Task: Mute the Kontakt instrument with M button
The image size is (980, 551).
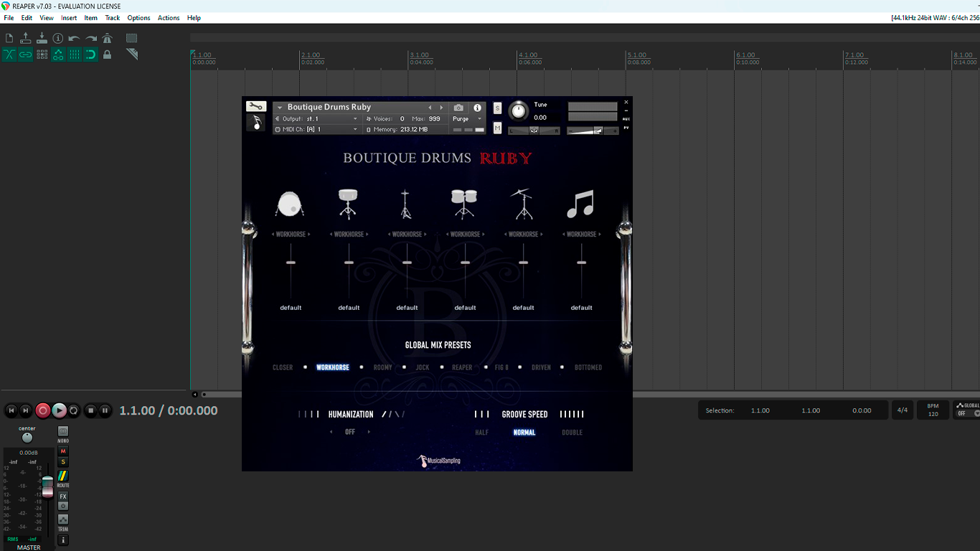Action: click(x=498, y=128)
